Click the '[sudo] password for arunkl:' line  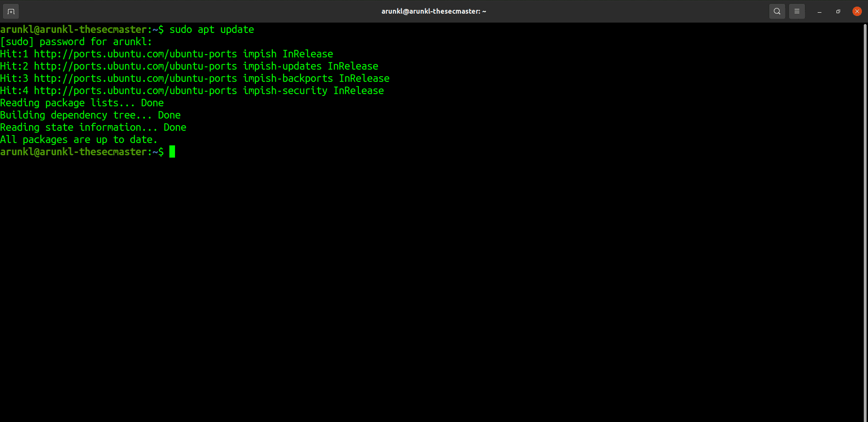[x=76, y=42]
